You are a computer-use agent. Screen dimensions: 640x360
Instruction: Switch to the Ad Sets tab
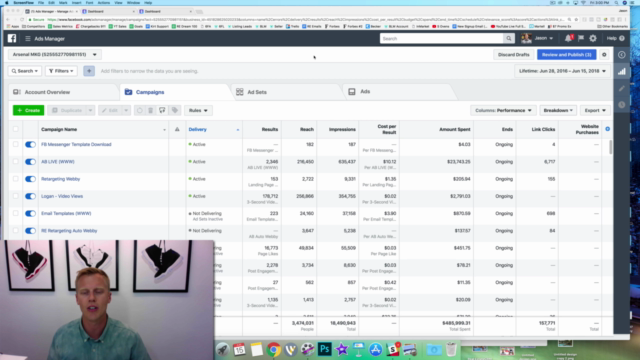[257, 92]
